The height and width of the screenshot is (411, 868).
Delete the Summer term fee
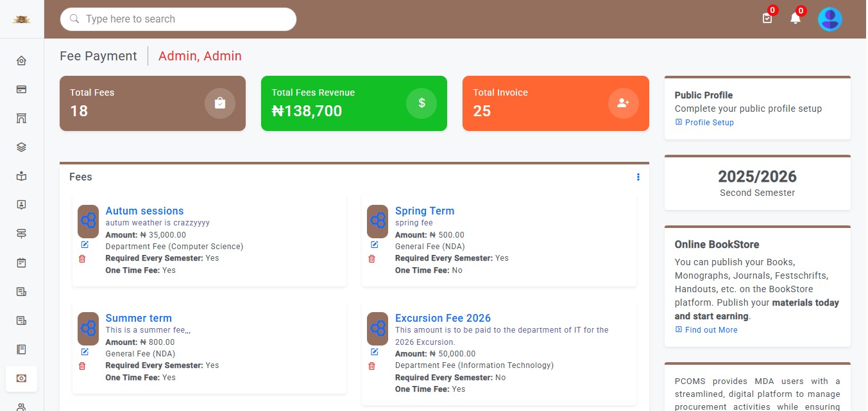tap(82, 366)
